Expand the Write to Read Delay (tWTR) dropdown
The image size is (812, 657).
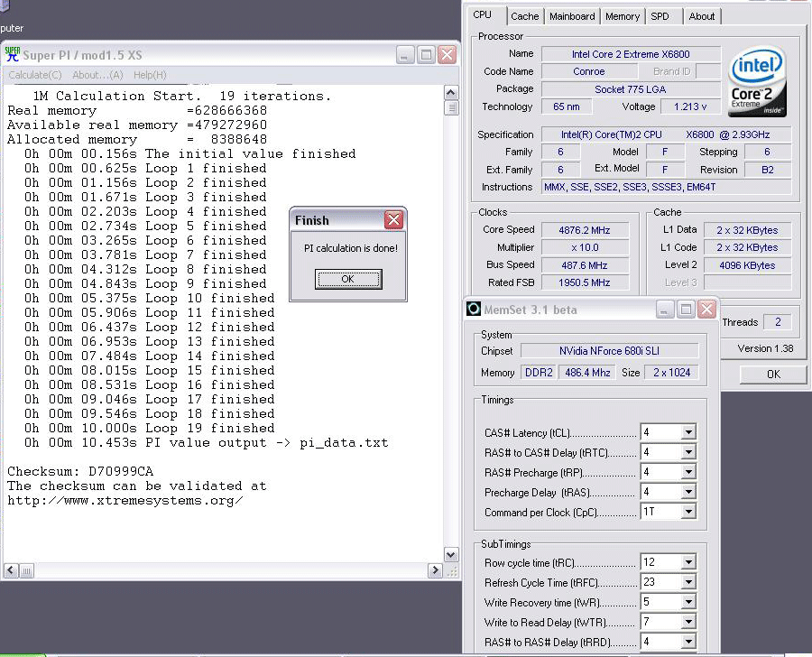[x=688, y=622]
